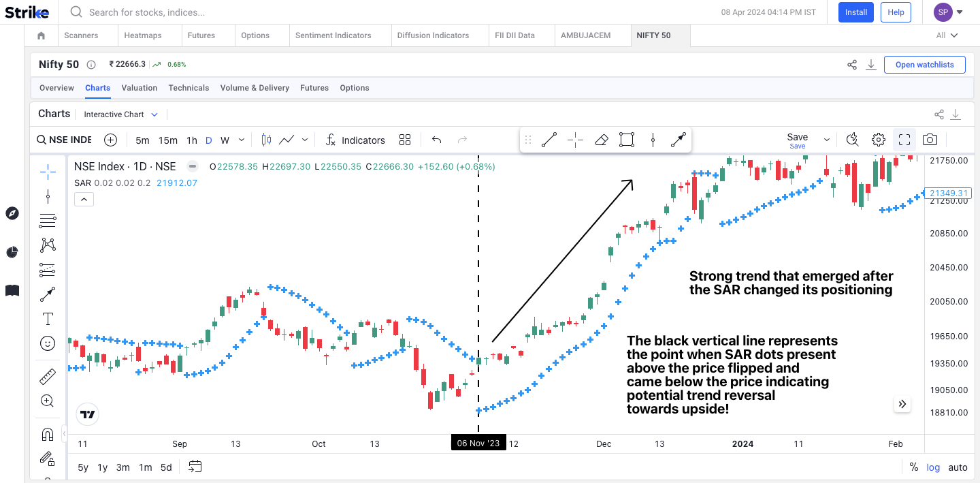Open the Indicators menu
The width and height of the screenshot is (980, 483).
click(355, 140)
